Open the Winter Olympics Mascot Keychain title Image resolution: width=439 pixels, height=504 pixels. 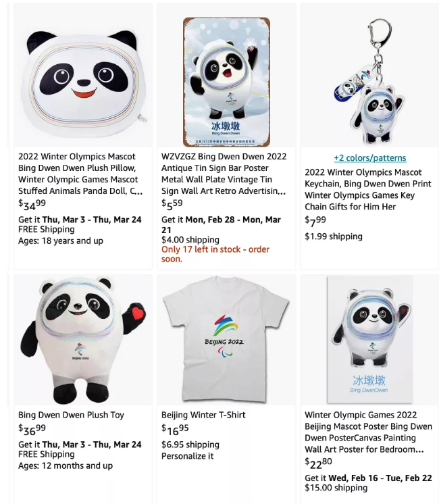[368, 189]
